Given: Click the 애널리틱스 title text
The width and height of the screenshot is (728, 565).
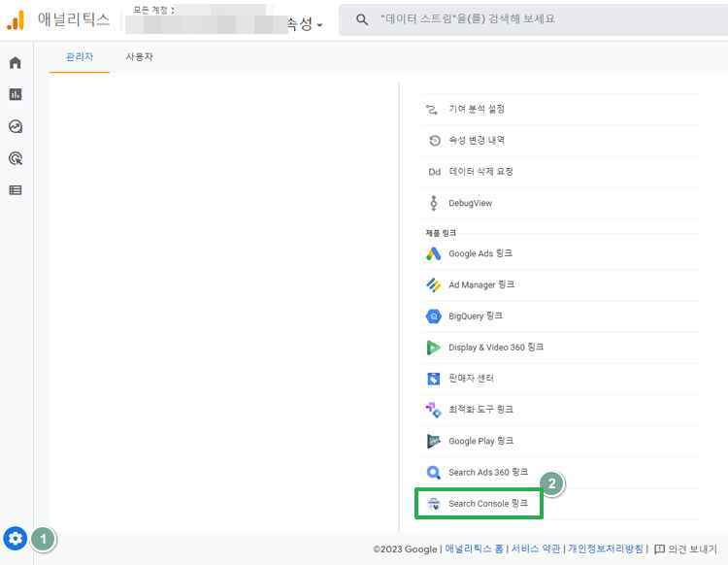Looking at the screenshot, I should click(x=74, y=20).
